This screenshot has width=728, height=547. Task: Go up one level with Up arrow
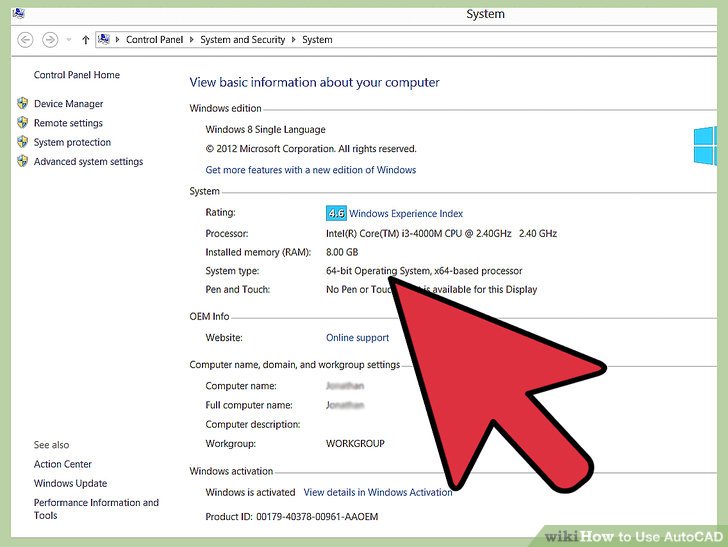[x=85, y=40]
